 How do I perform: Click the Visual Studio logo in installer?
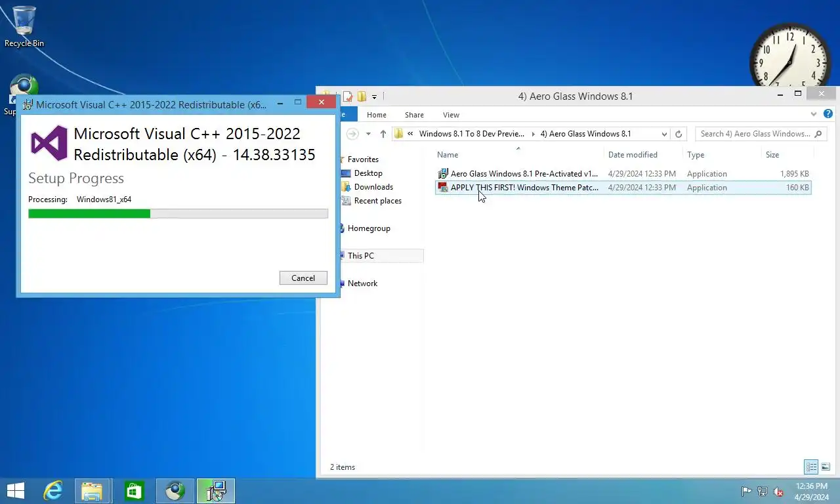[49, 143]
